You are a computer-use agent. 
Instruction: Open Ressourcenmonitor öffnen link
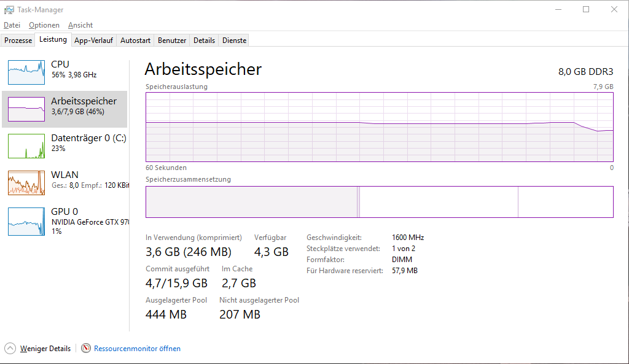coord(137,348)
